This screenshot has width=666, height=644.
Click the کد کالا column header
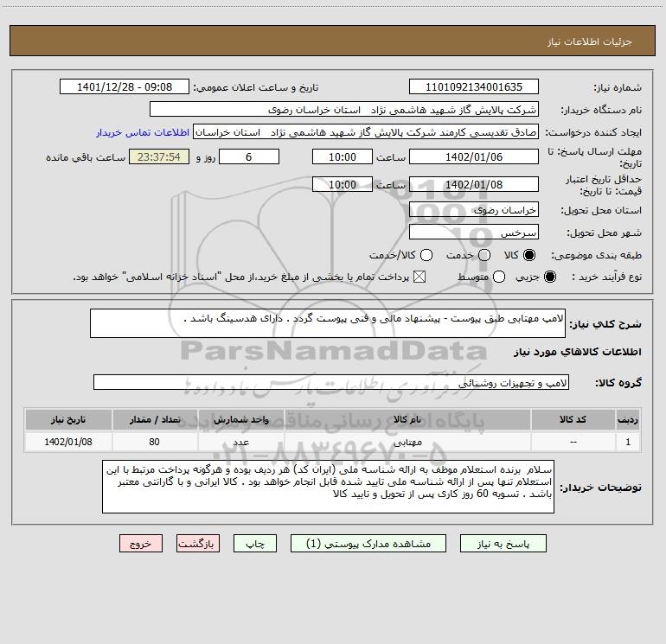(x=573, y=420)
